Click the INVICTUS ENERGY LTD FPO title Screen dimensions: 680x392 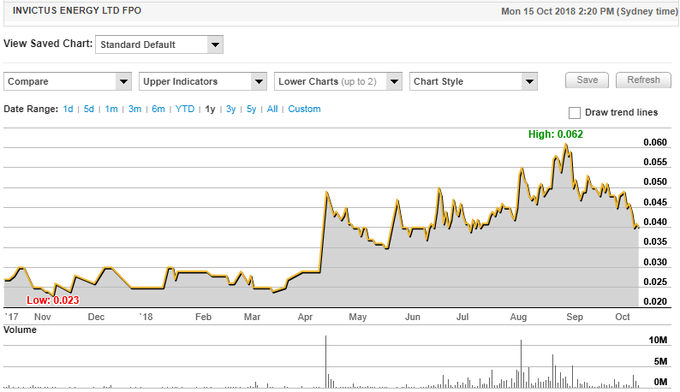pos(77,11)
